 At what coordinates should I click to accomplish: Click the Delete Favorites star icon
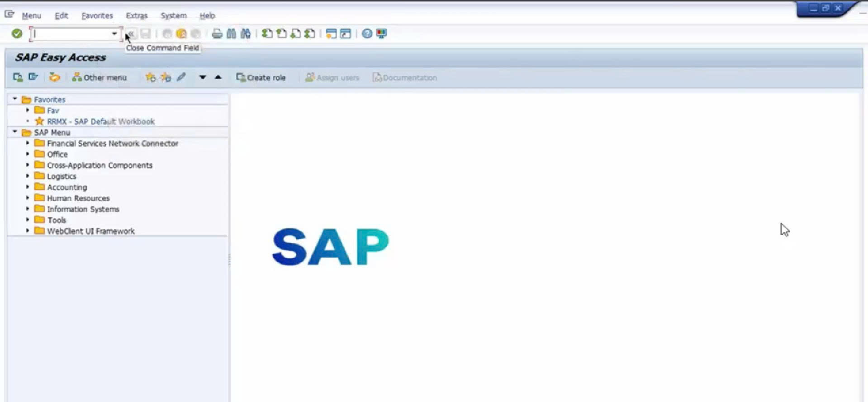(x=166, y=77)
